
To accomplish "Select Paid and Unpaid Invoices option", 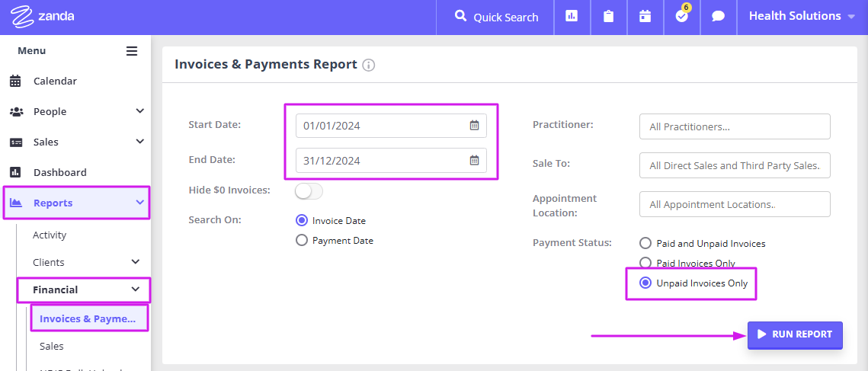I will pyautogui.click(x=645, y=243).
